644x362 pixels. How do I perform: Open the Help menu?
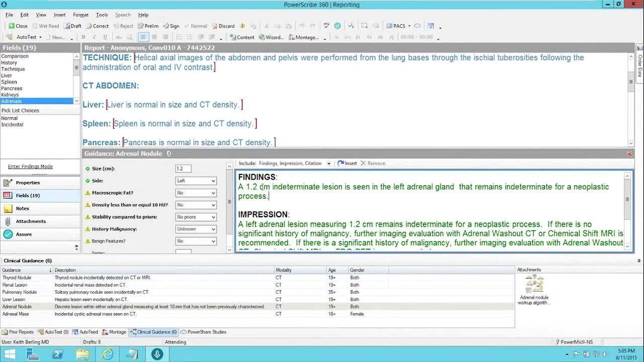click(143, 15)
